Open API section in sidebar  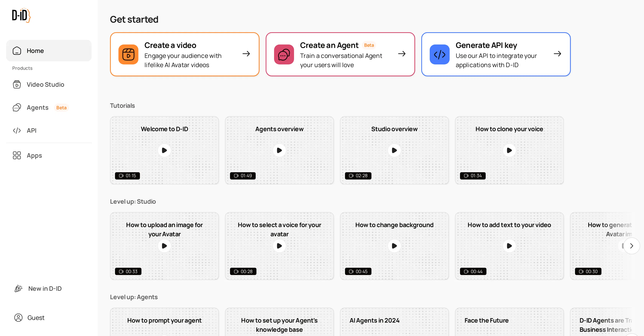31,130
